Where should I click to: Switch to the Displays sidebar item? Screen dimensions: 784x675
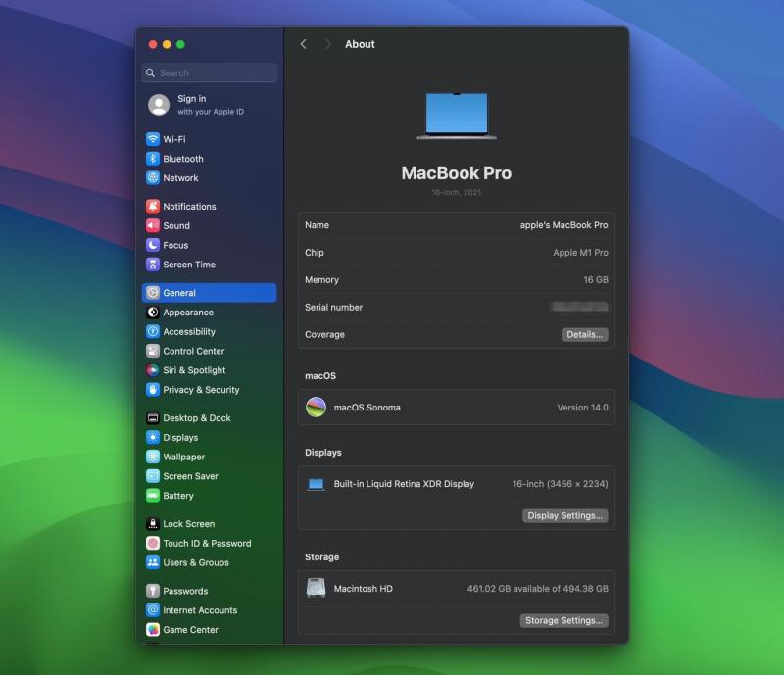click(x=180, y=438)
